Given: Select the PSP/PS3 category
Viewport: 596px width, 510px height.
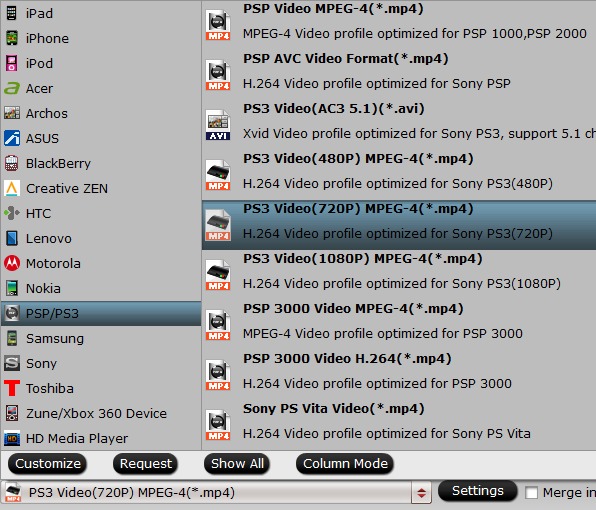Looking at the screenshot, I should coord(101,313).
